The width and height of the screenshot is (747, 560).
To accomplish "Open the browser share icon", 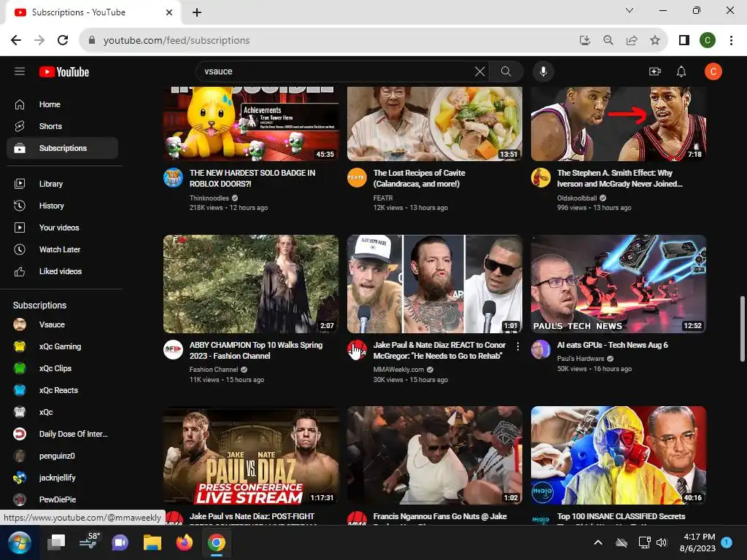I will [x=632, y=41].
